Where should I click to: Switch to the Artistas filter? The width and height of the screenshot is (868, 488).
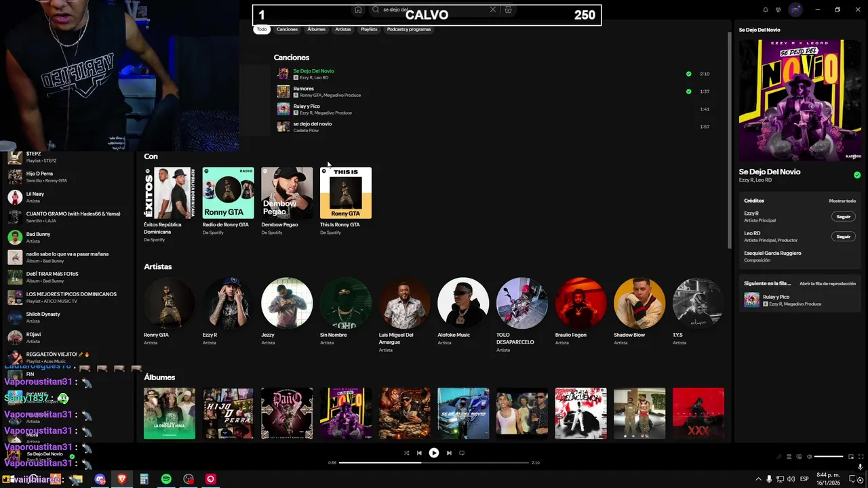343,29
